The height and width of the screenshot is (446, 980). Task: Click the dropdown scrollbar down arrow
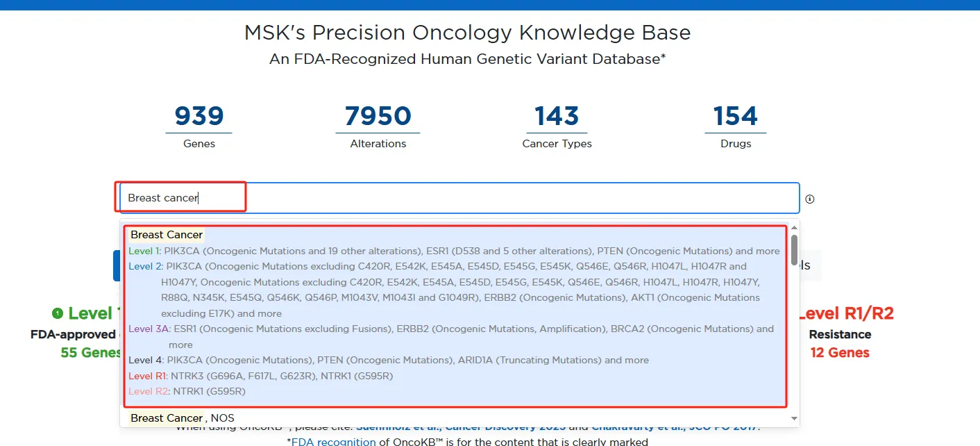click(794, 418)
